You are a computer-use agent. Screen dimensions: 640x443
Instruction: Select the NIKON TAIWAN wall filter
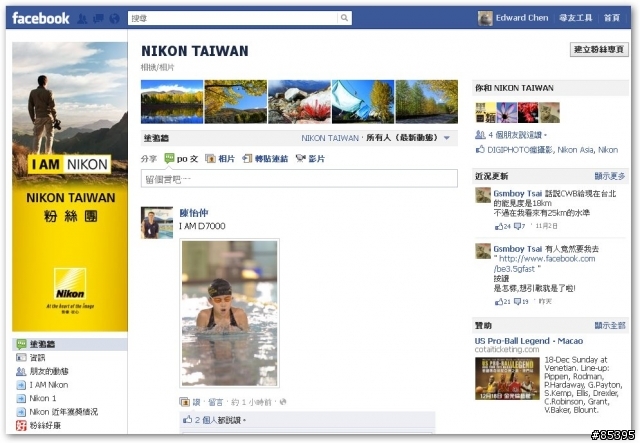point(330,138)
